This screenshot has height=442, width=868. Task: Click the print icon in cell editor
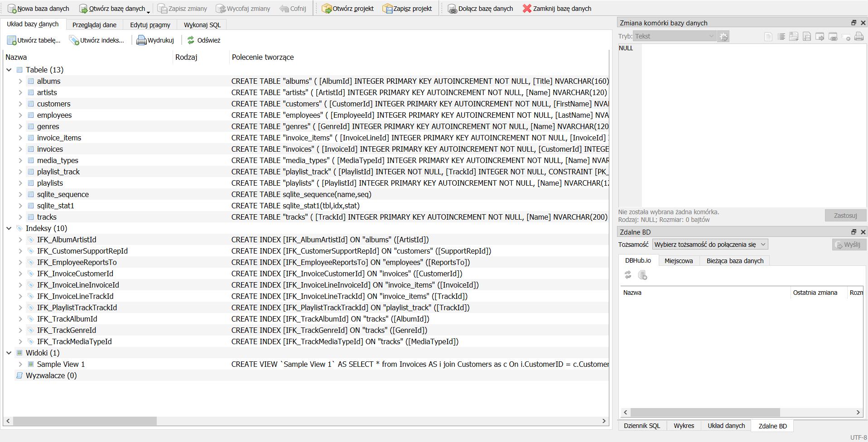click(x=859, y=37)
